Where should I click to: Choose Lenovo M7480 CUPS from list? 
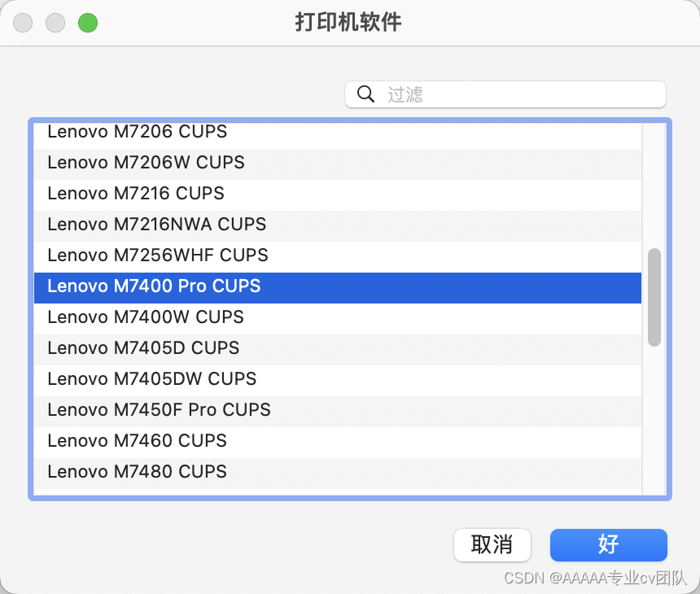(x=338, y=474)
